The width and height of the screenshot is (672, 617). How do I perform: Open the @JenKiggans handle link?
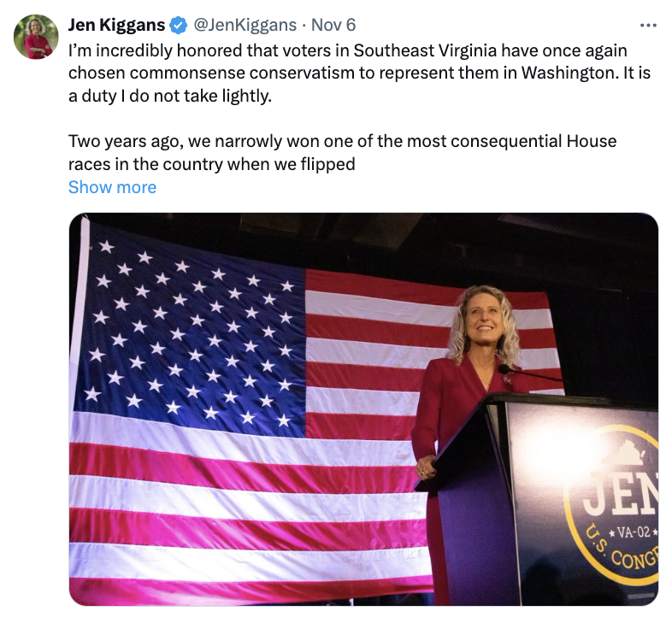click(x=245, y=25)
